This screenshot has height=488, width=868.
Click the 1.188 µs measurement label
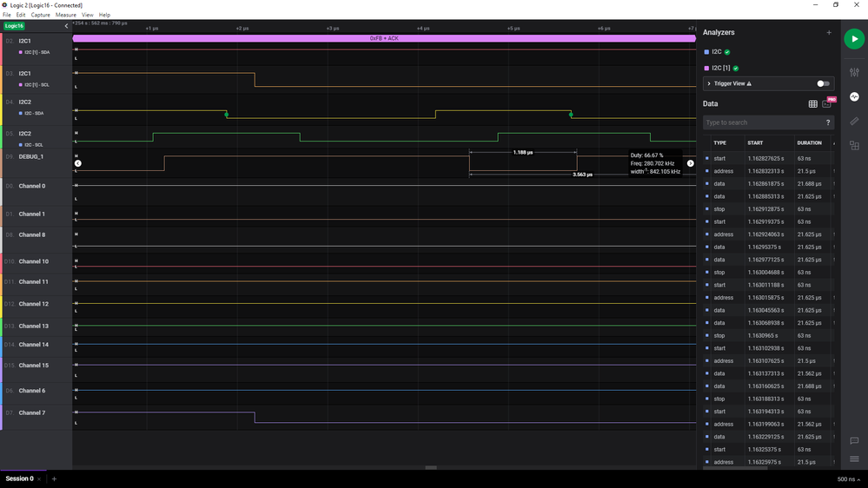click(522, 153)
